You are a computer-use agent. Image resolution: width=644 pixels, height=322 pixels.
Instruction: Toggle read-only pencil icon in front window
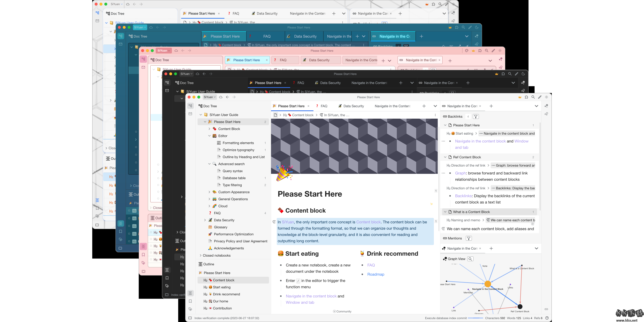click(x=540, y=97)
